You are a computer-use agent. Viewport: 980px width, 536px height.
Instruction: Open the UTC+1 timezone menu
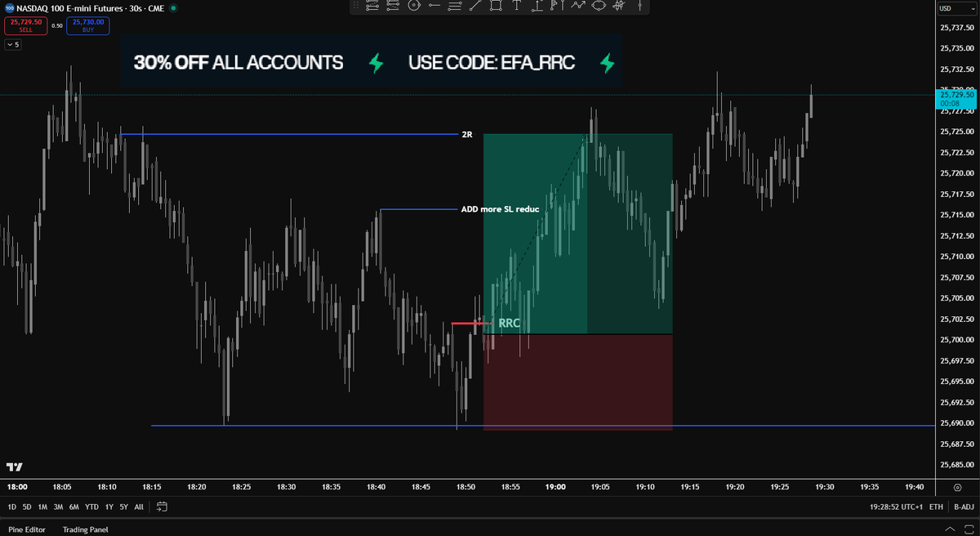coord(897,507)
